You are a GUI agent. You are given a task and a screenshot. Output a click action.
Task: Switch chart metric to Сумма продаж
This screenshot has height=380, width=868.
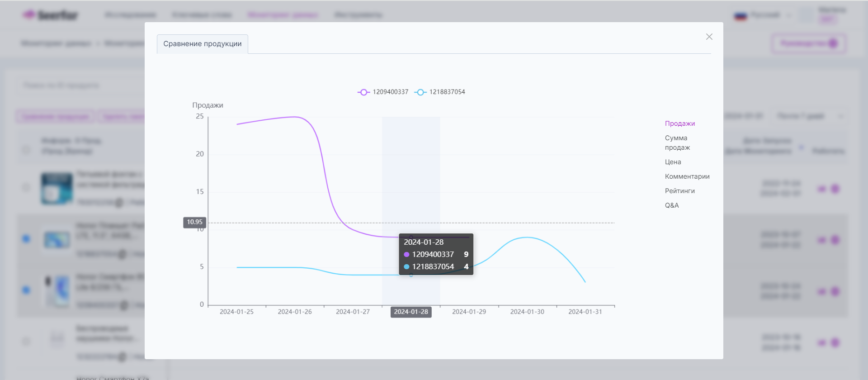click(677, 142)
